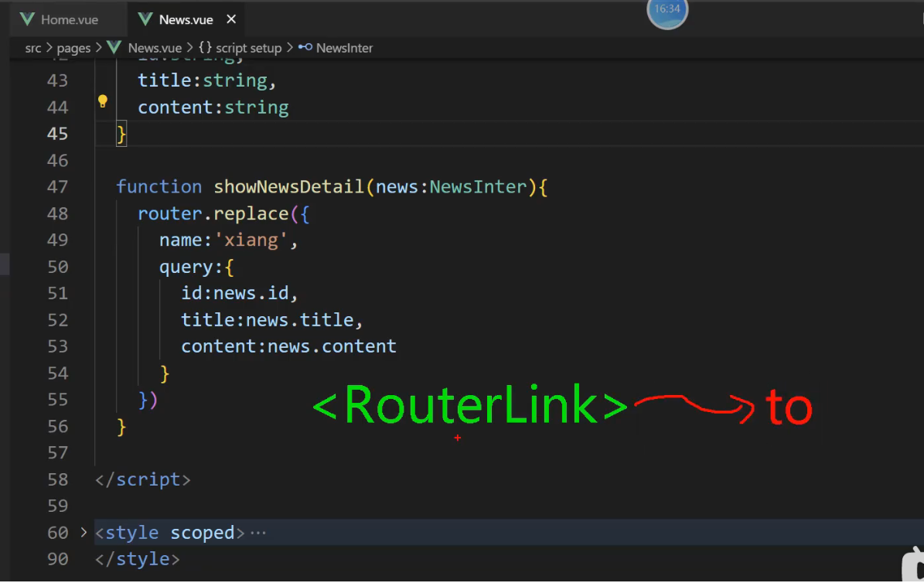Open the script setup breadcrumb
This screenshot has width=924, height=583.
point(249,48)
